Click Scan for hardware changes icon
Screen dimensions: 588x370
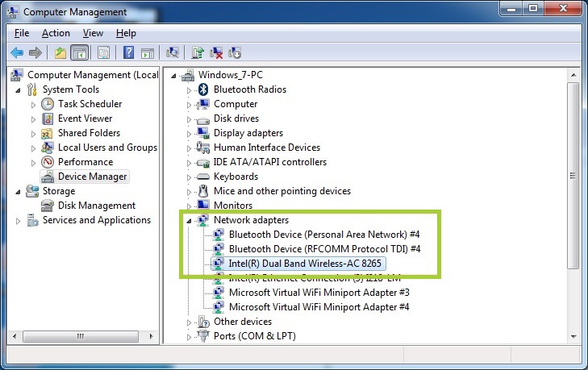pyautogui.click(x=172, y=52)
